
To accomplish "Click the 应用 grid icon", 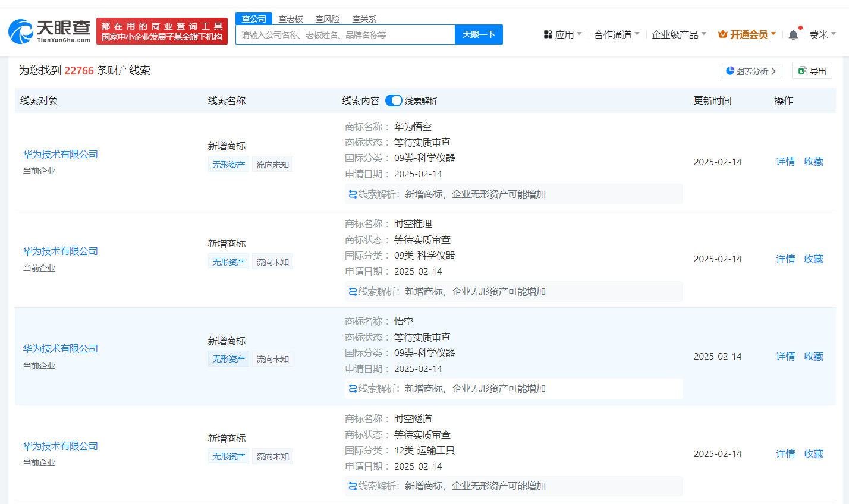I will [x=548, y=35].
